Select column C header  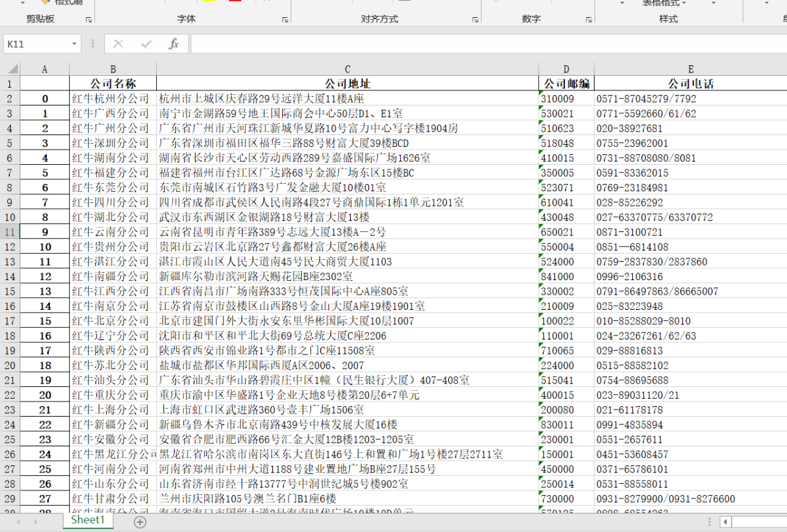tap(347, 69)
